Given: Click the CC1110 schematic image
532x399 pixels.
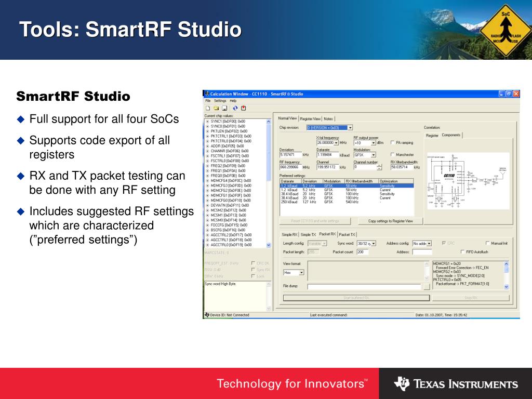Looking at the screenshot, I should 468,181.
